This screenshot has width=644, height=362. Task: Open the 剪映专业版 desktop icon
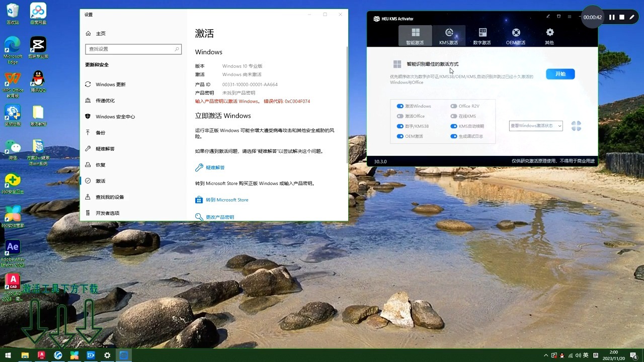[38, 48]
